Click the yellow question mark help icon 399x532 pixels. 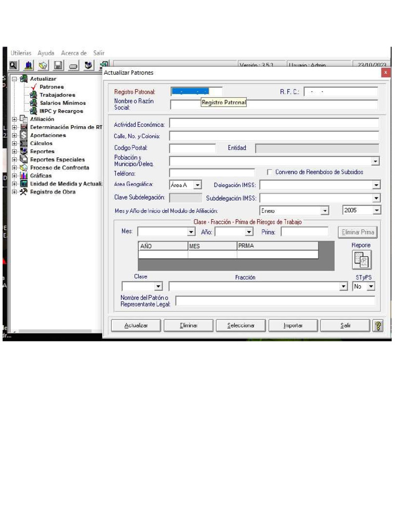378,326
